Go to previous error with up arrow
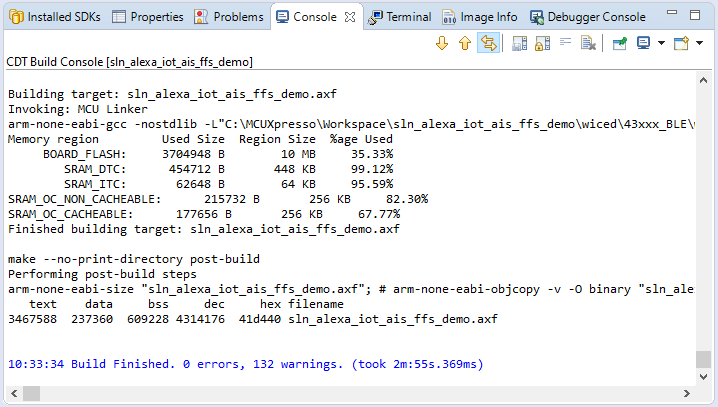The height and width of the screenshot is (407, 718). tap(465, 43)
